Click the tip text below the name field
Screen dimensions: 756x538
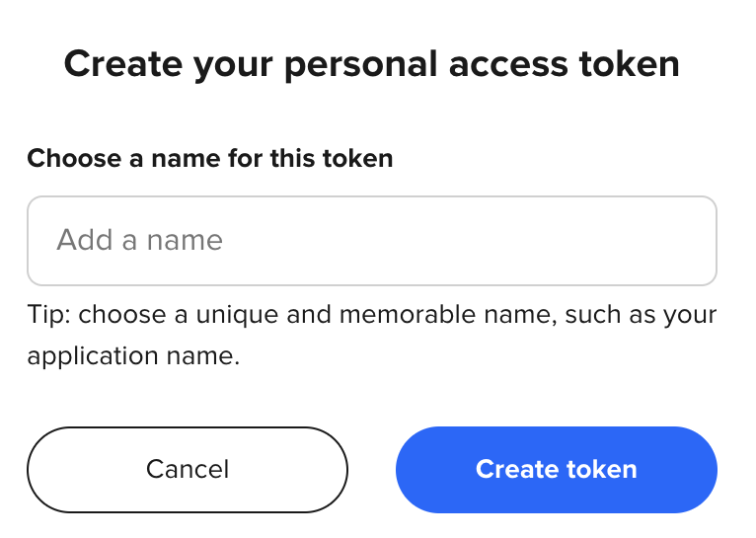[x=371, y=316]
